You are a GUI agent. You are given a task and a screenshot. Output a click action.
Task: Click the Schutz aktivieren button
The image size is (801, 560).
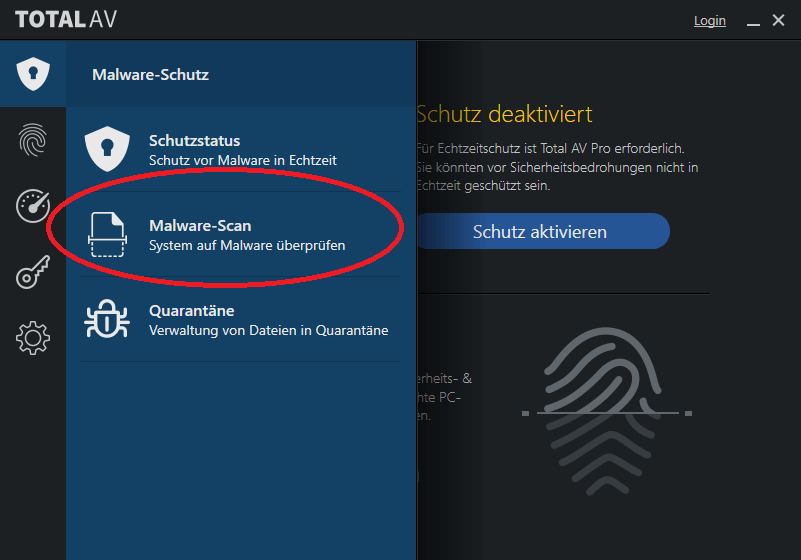pyautogui.click(x=543, y=231)
